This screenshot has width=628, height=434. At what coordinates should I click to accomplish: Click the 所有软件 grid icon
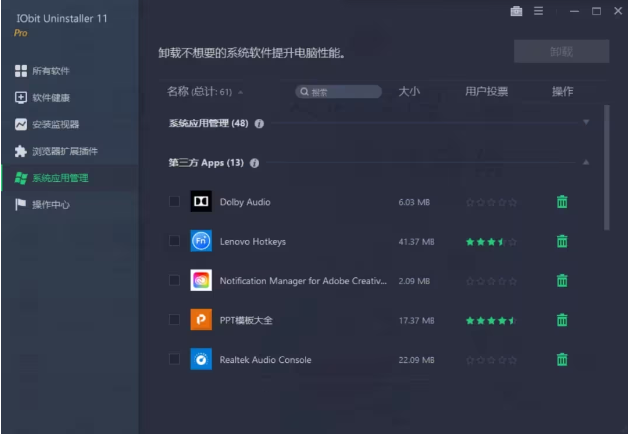(x=21, y=71)
